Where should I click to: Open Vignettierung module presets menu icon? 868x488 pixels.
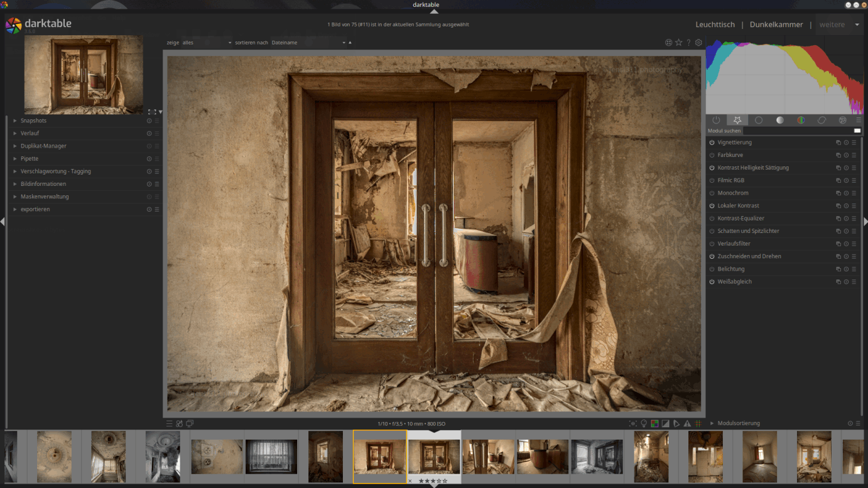point(854,143)
